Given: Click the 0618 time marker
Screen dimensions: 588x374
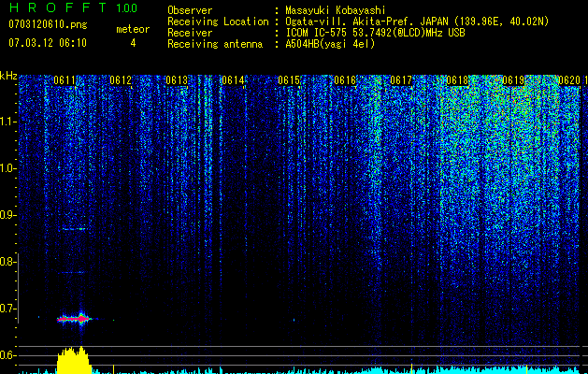Looking at the screenshot, I should (457, 80).
